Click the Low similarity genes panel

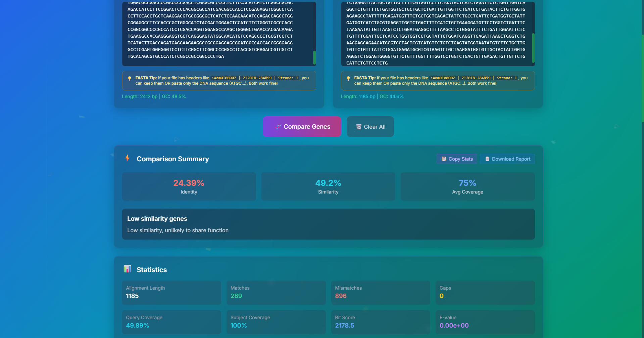(328, 224)
